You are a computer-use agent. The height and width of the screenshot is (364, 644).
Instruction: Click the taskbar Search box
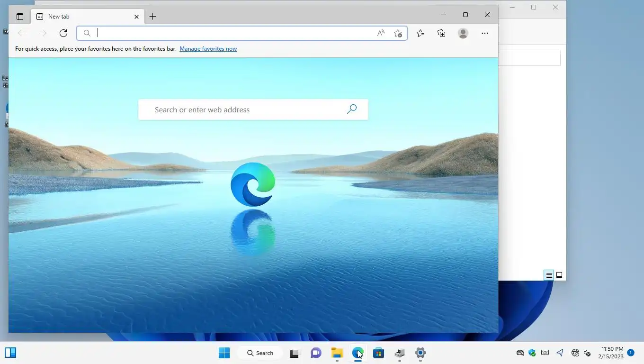261,353
